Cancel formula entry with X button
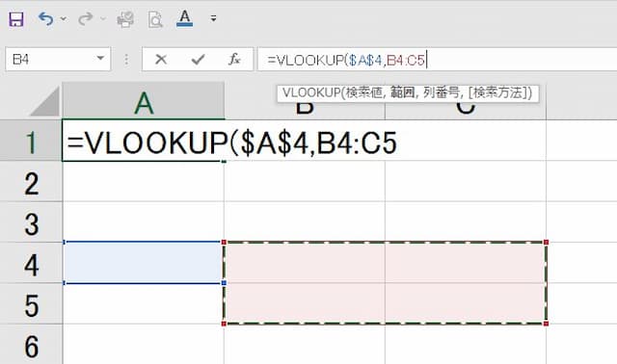Image resolution: width=617 pixels, height=364 pixels. [x=161, y=60]
